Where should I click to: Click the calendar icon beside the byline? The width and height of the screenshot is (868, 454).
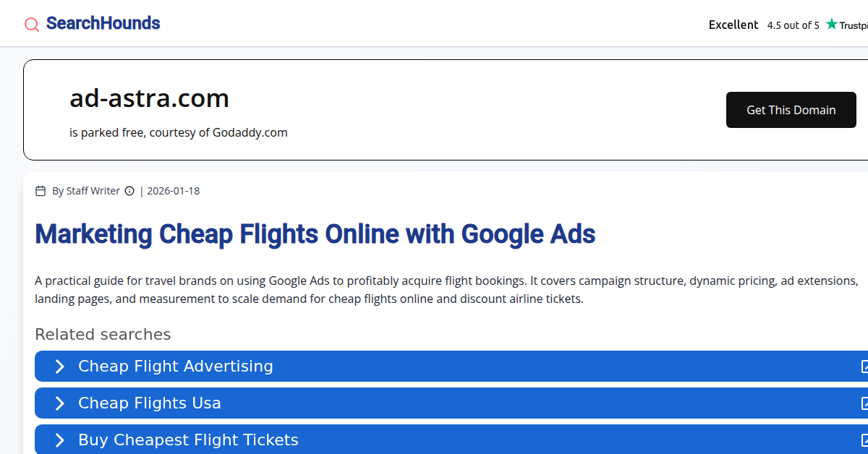pyautogui.click(x=41, y=191)
